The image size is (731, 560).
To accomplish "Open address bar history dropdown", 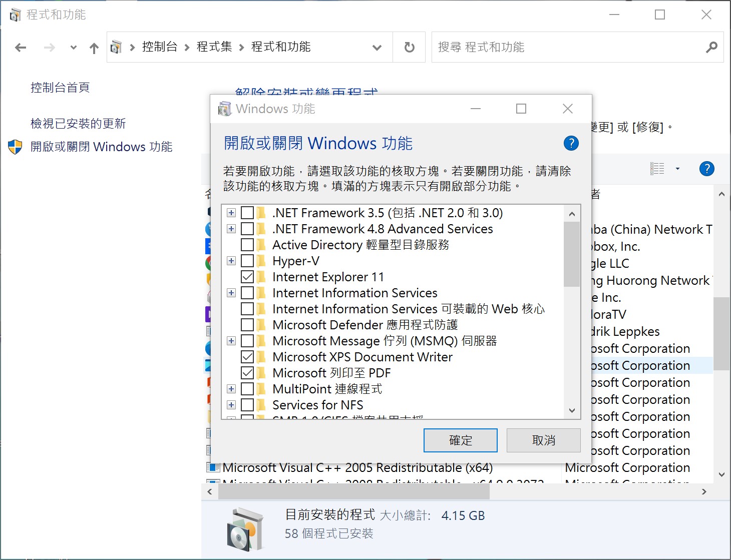I will pyautogui.click(x=377, y=48).
